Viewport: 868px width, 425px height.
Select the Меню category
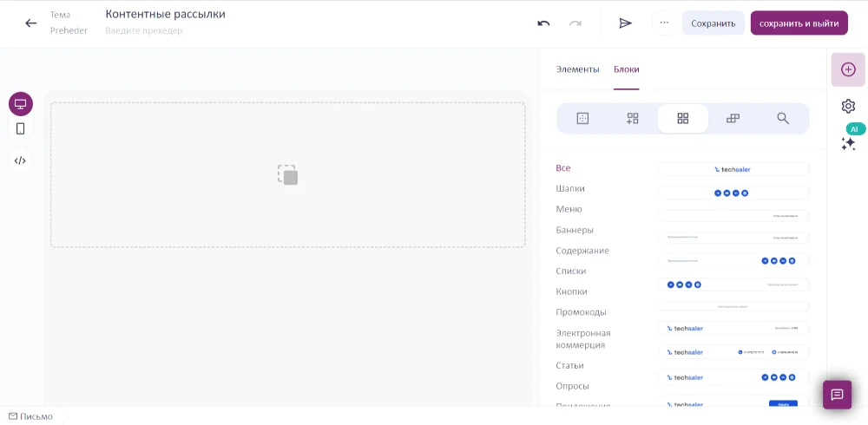coord(569,209)
